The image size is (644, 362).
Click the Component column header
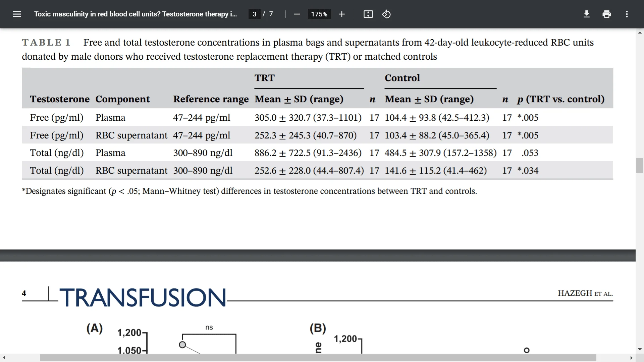pyautogui.click(x=122, y=99)
